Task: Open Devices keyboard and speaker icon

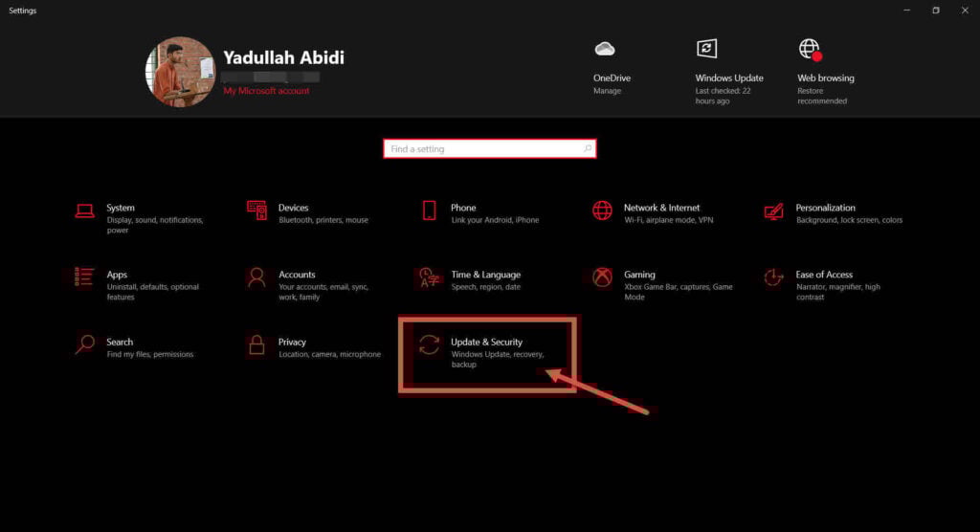Action: pyautogui.click(x=256, y=211)
